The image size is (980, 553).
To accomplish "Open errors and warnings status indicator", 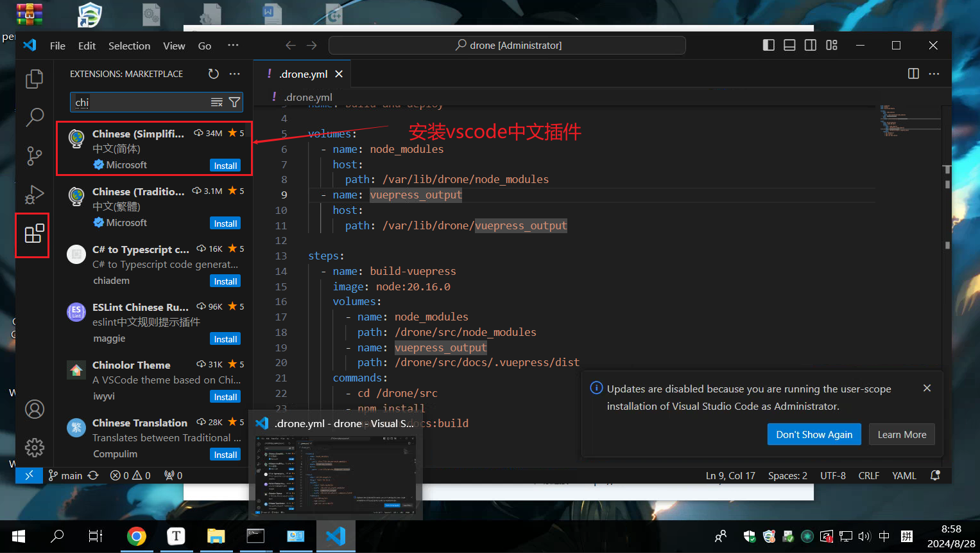I will tap(130, 475).
